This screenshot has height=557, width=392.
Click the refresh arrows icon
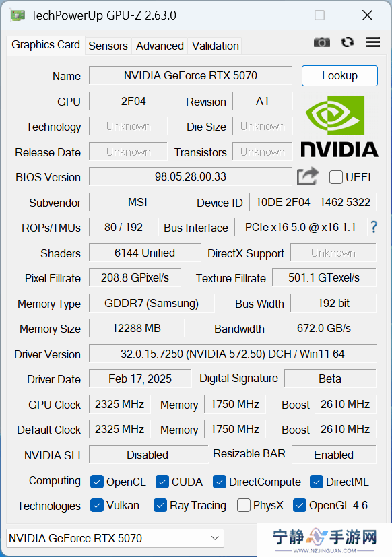click(x=348, y=42)
